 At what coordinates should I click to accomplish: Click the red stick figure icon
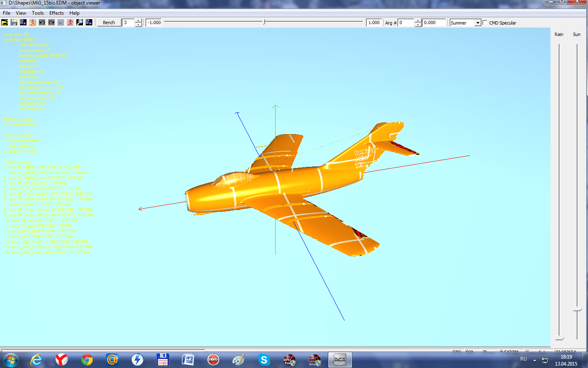pos(70,22)
